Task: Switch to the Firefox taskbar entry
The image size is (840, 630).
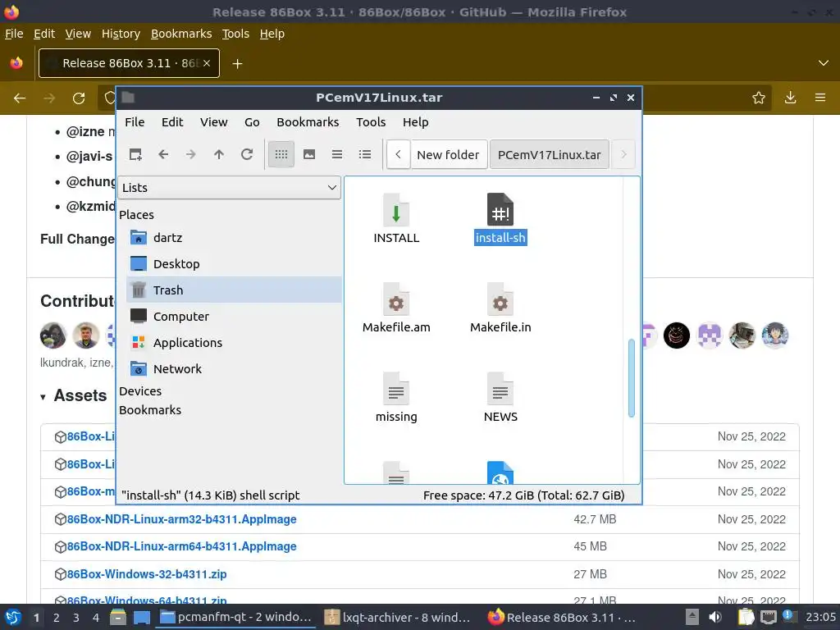Action: (x=563, y=617)
